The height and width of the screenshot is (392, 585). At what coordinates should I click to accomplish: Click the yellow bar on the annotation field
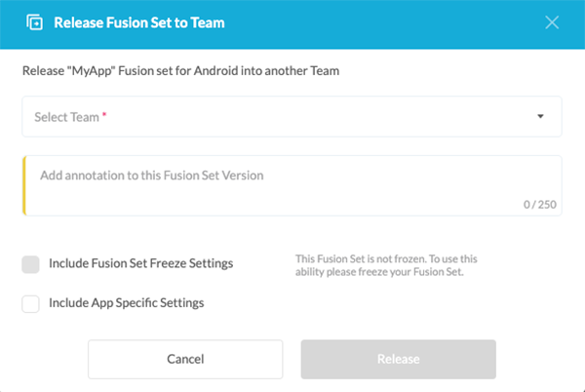[x=23, y=185]
